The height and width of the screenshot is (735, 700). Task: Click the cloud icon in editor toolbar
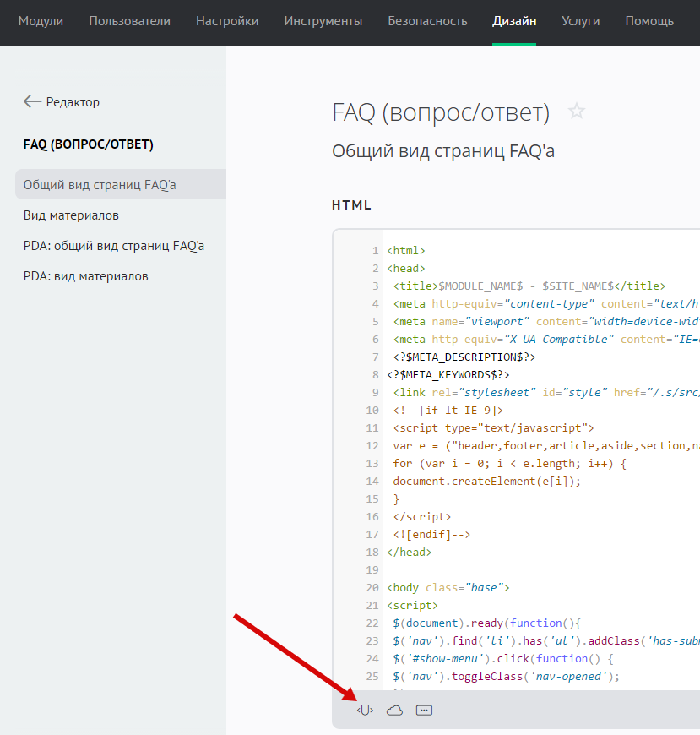click(394, 710)
